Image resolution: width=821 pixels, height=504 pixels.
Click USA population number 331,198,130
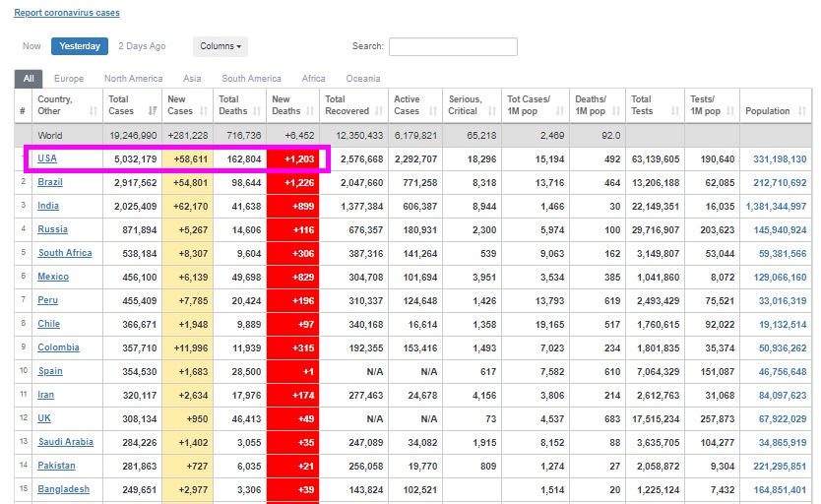point(780,158)
